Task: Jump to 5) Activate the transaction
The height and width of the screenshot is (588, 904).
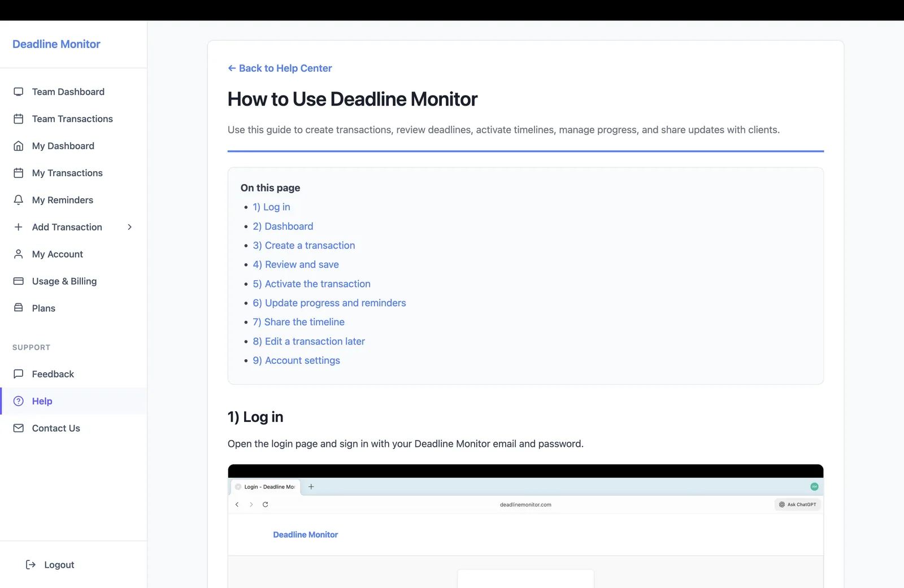Action: point(312,284)
